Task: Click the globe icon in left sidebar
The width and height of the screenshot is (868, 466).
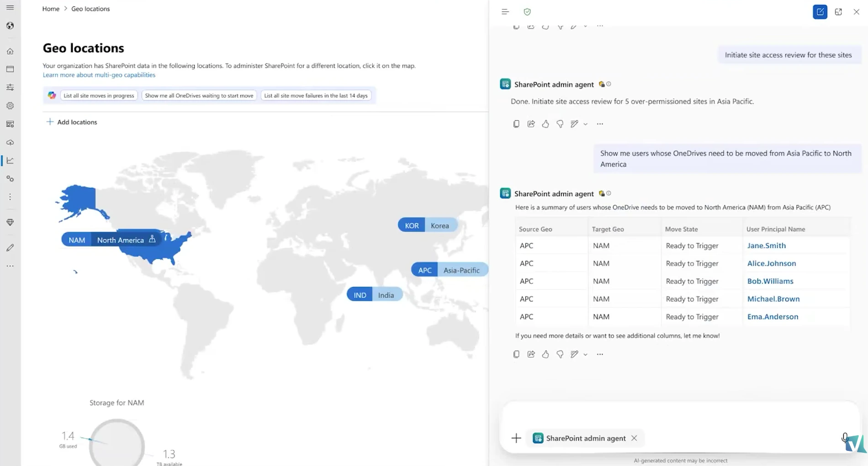Action: pyautogui.click(x=10, y=26)
